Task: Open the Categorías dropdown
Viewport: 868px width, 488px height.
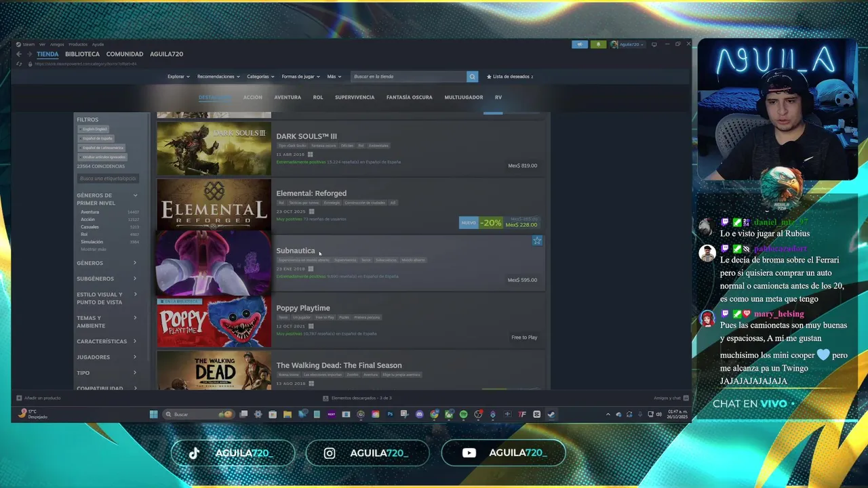Action: click(x=260, y=77)
